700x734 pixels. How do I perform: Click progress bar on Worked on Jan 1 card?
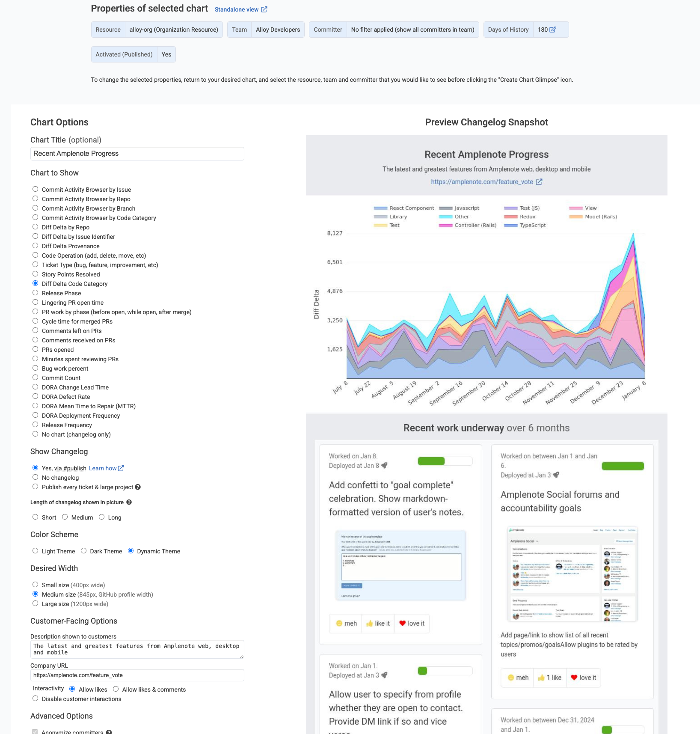[445, 671]
